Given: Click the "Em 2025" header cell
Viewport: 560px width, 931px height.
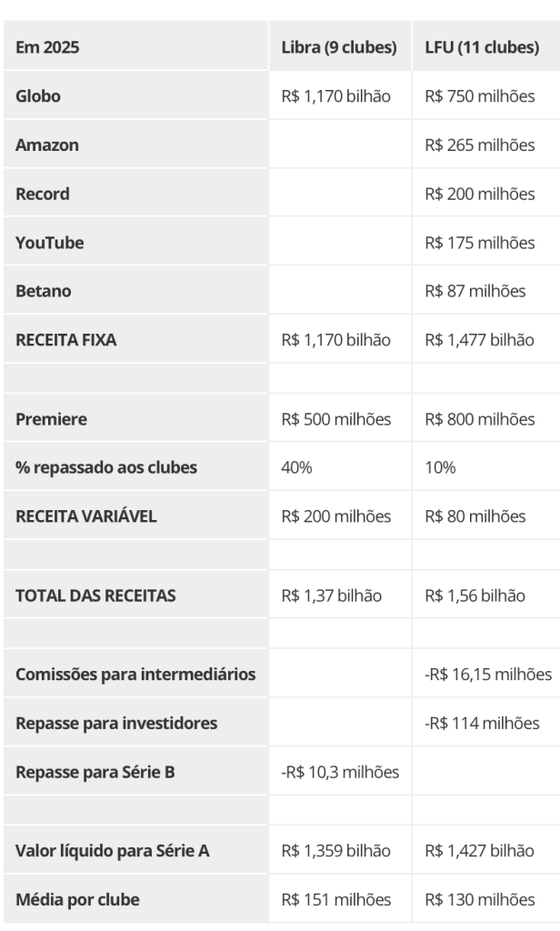Looking at the screenshot, I should tap(47, 48).
